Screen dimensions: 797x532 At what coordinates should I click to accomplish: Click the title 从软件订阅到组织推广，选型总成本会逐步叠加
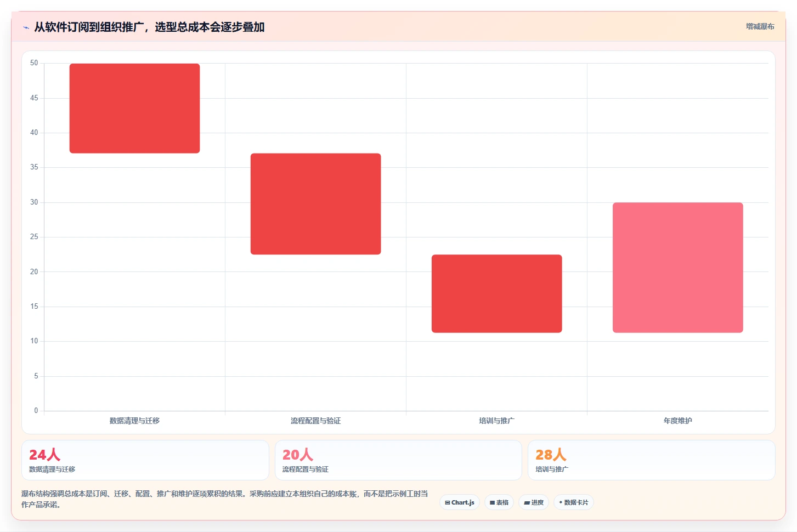point(149,27)
